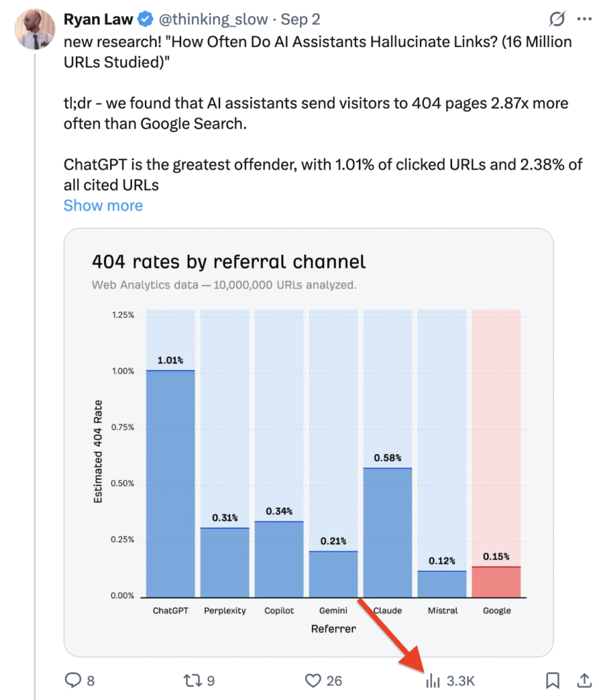Image resolution: width=599 pixels, height=700 pixels.
Task: Reply to Ryan Law's tweet
Action: 73,680
